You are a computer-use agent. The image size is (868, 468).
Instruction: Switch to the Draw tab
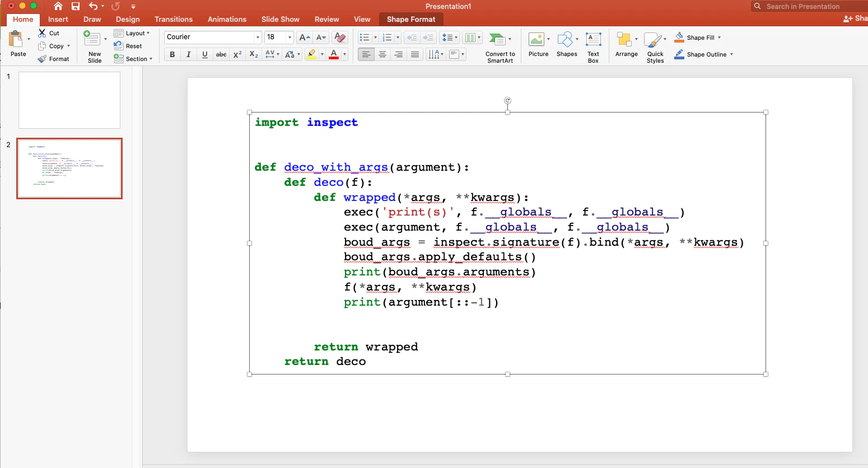[92, 19]
